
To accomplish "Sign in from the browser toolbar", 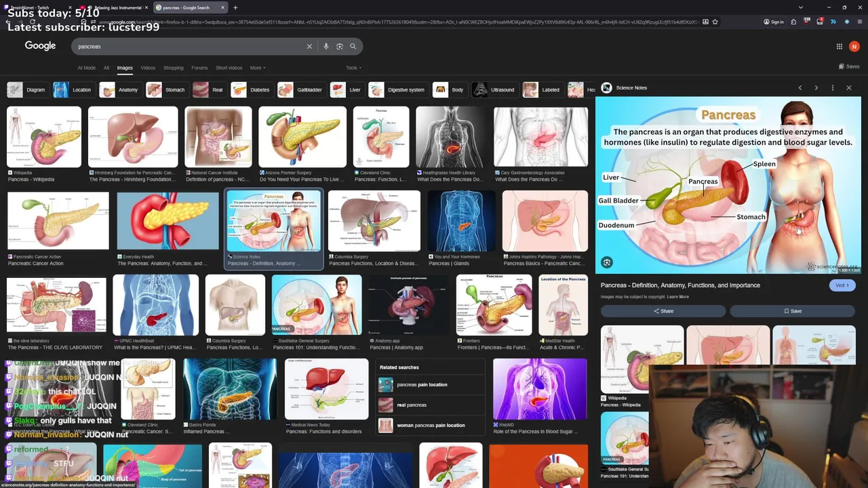I will pos(774,22).
